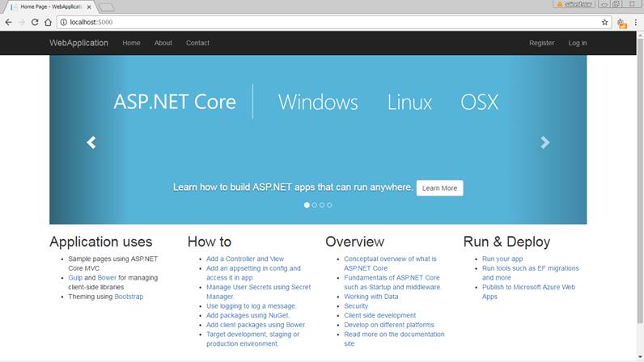Go to next carousel slide
The image size is (644, 362).
tap(545, 142)
